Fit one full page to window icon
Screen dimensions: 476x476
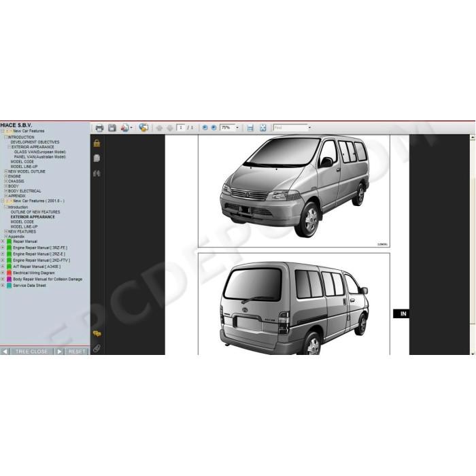pos(263,128)
